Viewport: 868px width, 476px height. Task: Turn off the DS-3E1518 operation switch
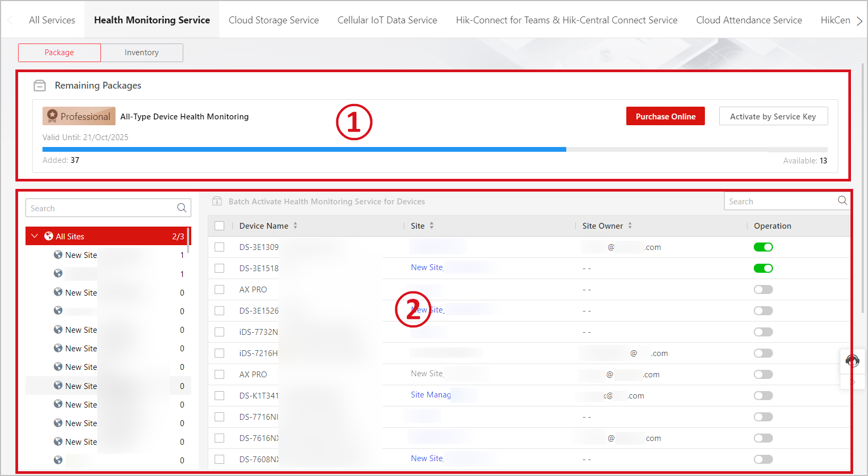(763, 269)
